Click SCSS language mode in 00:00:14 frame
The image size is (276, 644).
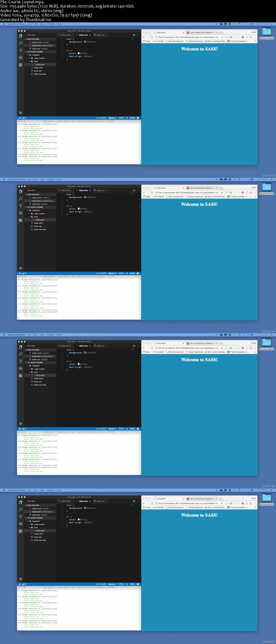click(x=132, y=118)
